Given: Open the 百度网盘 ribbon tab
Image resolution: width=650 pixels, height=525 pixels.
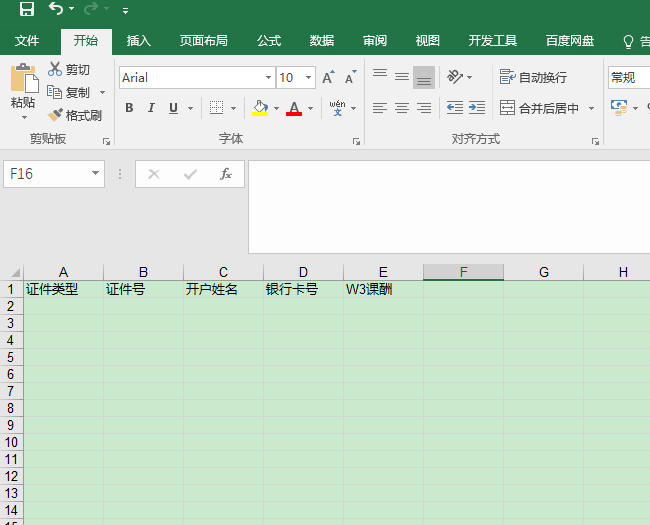Looking at the screenshot, I should pos(570,41).
